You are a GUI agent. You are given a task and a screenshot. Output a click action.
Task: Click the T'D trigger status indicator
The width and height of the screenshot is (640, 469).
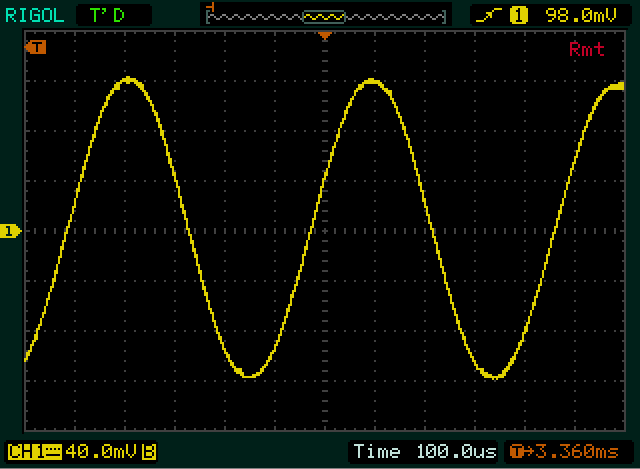tap(115, 15)
